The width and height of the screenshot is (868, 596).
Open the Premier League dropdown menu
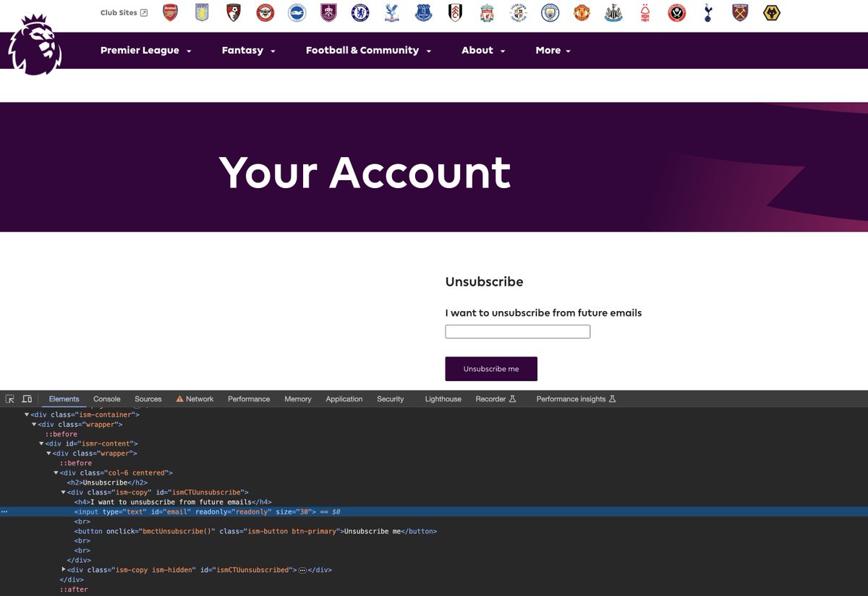(x=146, y=50)
